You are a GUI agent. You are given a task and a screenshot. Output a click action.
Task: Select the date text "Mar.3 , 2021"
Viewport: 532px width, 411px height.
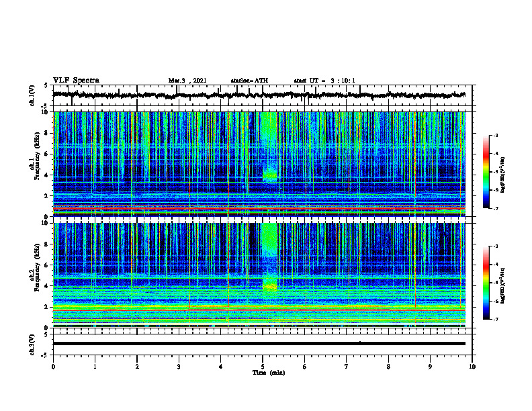(187, 81)
